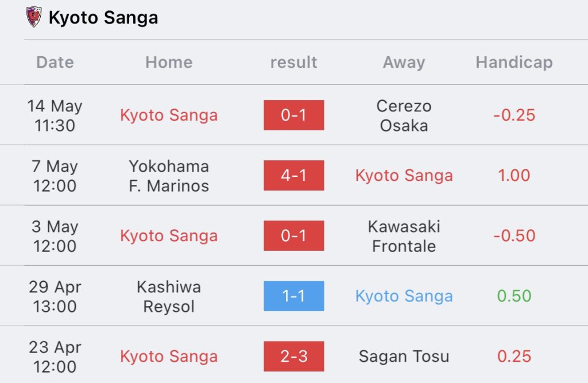Click the -0.25 handicap value
The width and height of the screenshot is (588, 383).
pos(514,115)
